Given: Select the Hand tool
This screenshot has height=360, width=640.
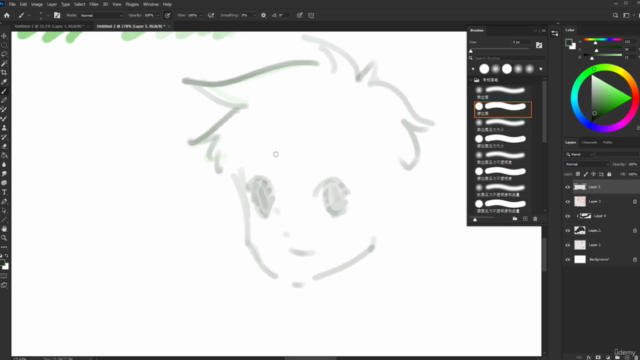Looking at the screenshot, I should click(x=4, y=229).
